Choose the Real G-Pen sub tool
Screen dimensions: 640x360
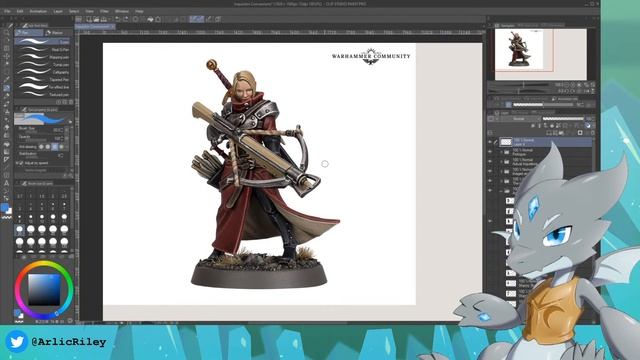click(43, 49)
